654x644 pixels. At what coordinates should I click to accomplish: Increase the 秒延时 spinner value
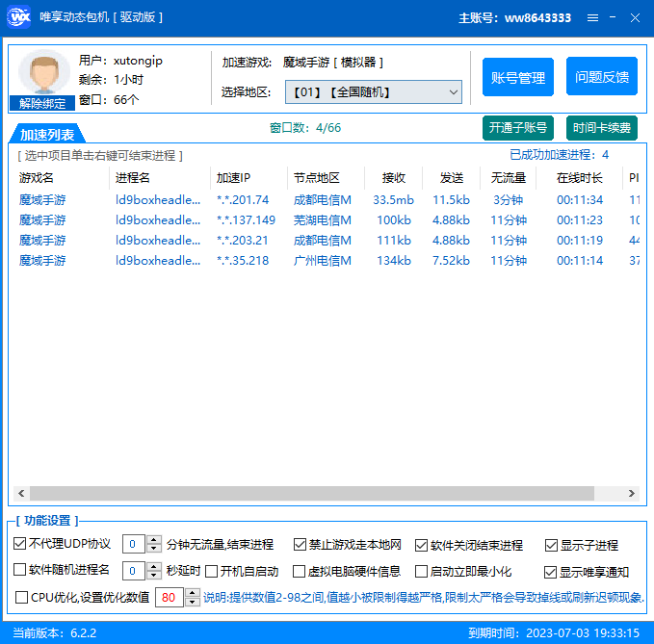click(x=154, y=566)
